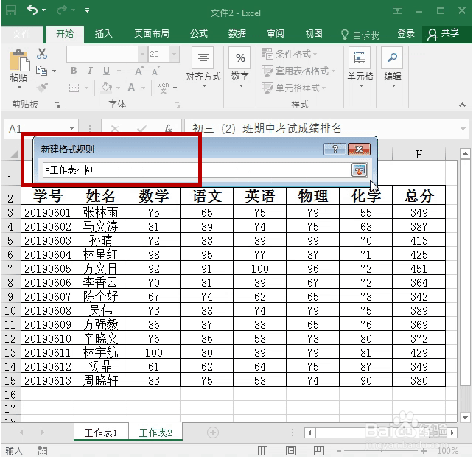Click the Page Layout view status icon
Viewport: 476px width, 462px height.
tap(290, 451)
